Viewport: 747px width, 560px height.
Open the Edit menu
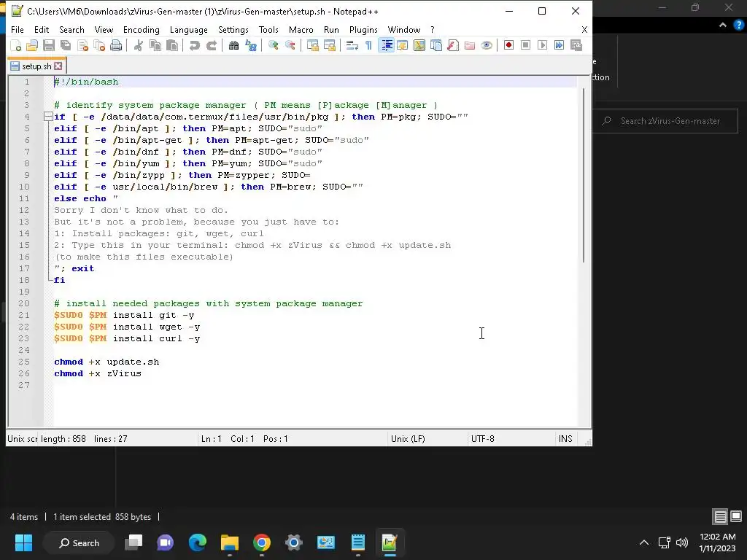[x=42, y=29]
